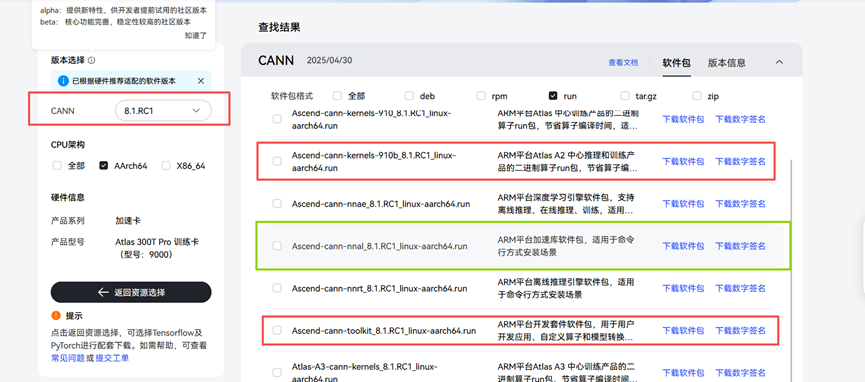
Task: Click 下载数字签名 for nnae package
Action: point(740,204)
